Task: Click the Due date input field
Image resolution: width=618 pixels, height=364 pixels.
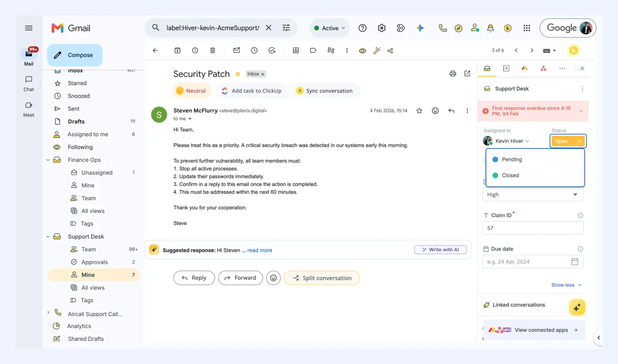Action: pyautogui.click(x=533, y=262)
